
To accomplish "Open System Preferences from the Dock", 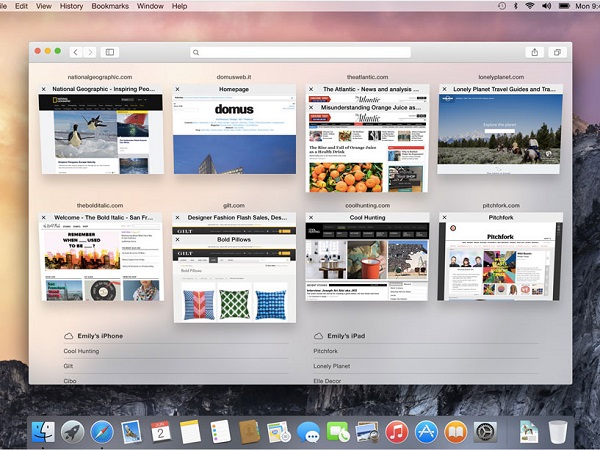I will 485,432.
